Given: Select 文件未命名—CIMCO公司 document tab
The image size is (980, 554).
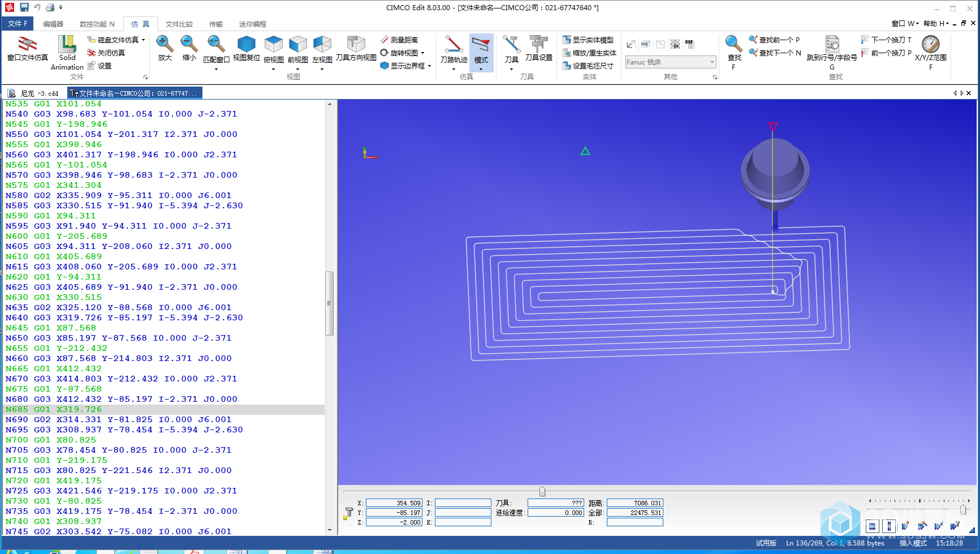Looking at the screenshot, I should click(135, 93).
